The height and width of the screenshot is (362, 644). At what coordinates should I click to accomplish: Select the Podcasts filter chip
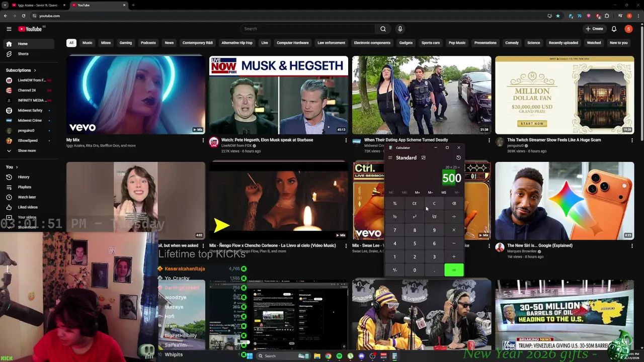click(148, 43)
